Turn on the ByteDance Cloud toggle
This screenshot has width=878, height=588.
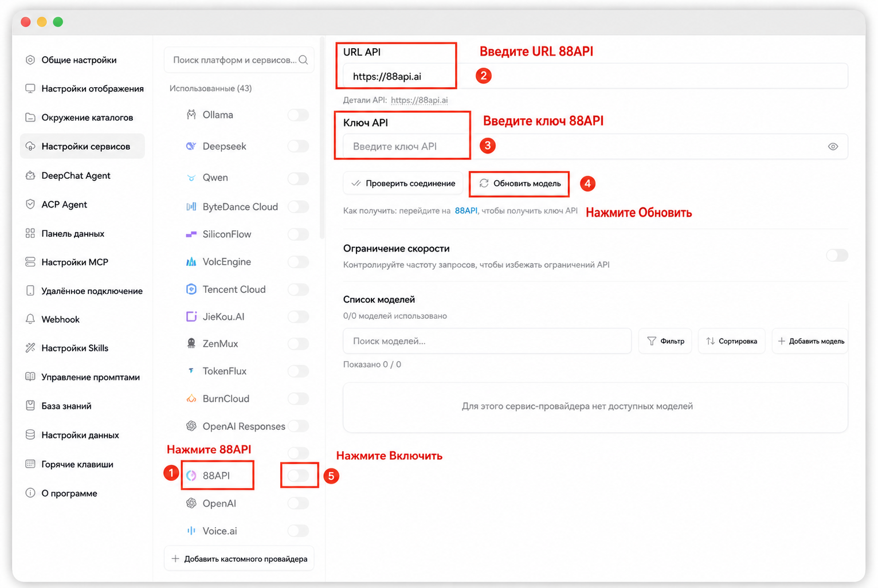[298, 206]
